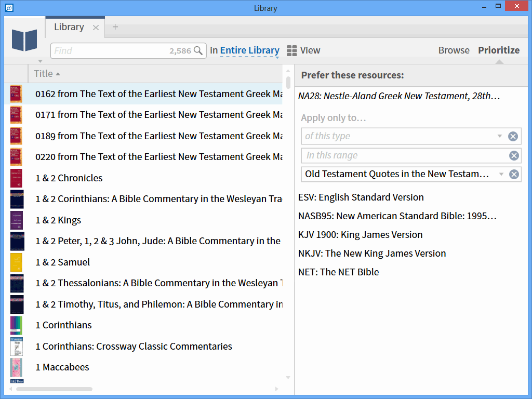Select the 1 & 2 Chronicles title
This screenshot has width=532, height=399.
coord(69,178)
